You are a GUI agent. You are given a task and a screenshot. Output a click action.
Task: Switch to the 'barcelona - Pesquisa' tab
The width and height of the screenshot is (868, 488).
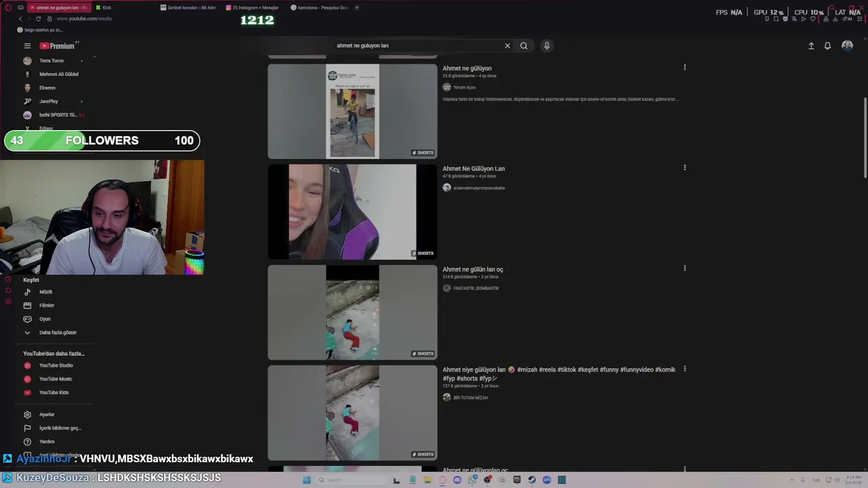pos(319,7)
